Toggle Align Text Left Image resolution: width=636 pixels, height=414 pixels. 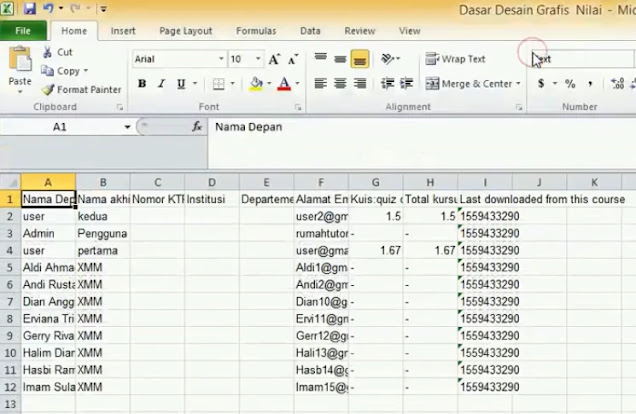320,84
